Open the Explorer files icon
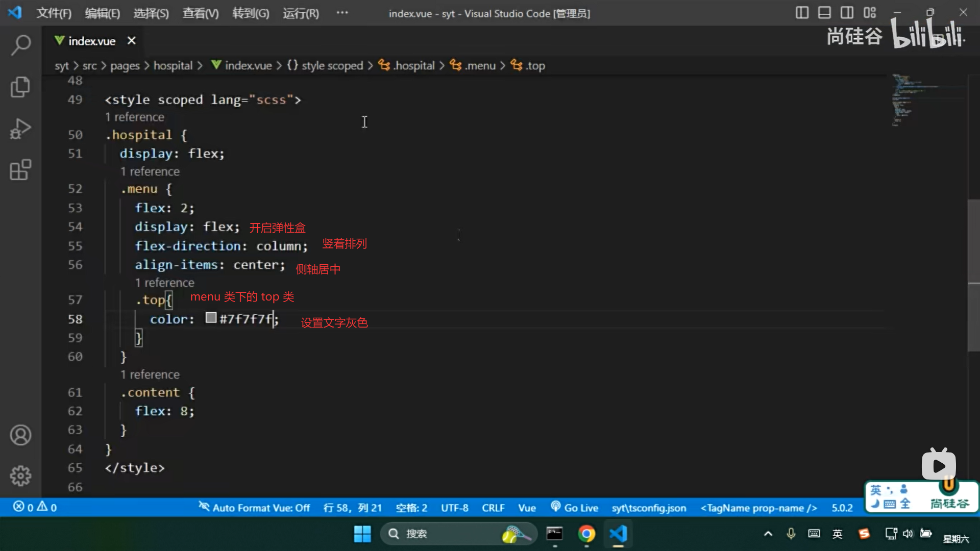Image resolution: width=980 pixels, height=551 pixels. pos(20,87)
